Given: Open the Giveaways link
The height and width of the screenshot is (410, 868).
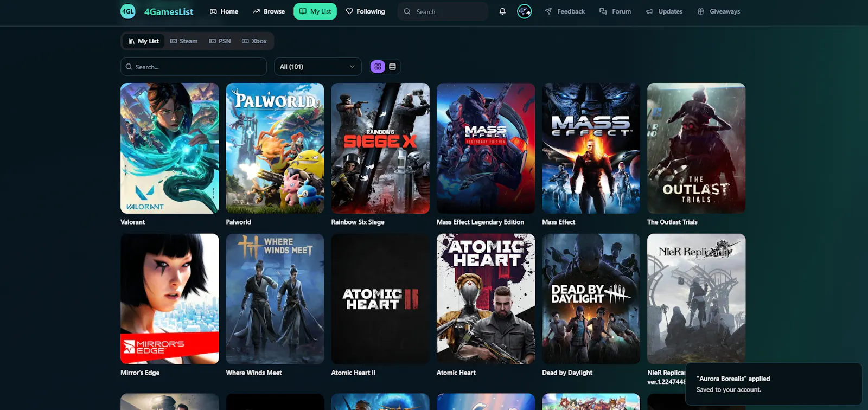Looking at the screenshot, I should (719, 11).
